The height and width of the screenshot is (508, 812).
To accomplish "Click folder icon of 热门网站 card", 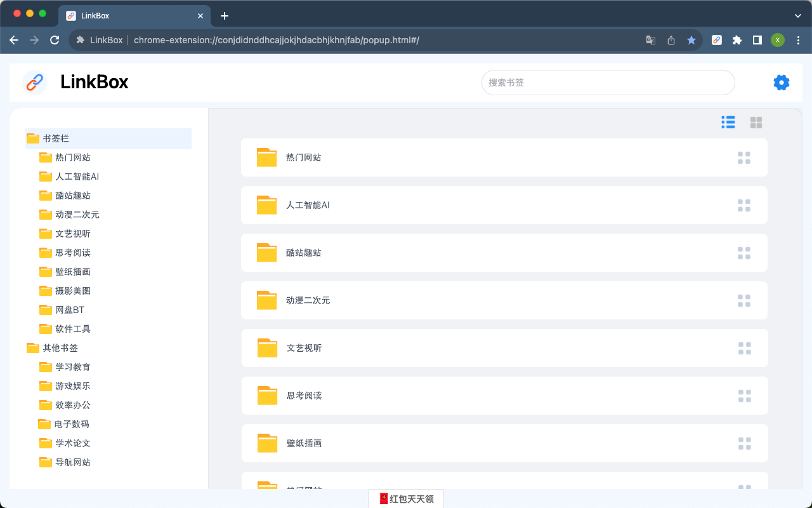I will (267, 157).
